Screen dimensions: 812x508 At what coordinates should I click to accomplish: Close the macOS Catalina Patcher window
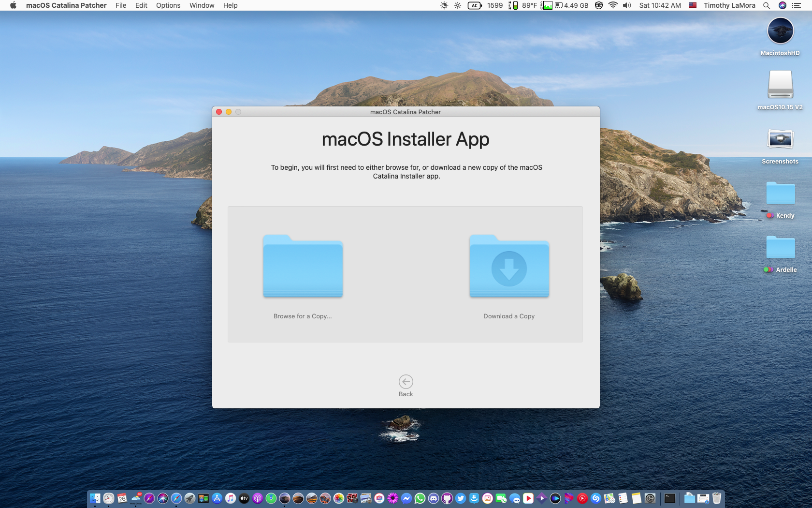pos(219,112)
